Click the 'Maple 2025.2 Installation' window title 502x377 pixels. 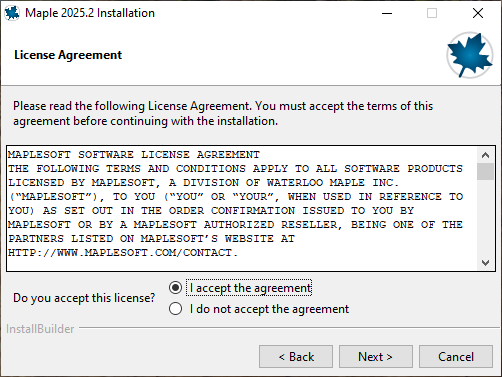point(90,13)
